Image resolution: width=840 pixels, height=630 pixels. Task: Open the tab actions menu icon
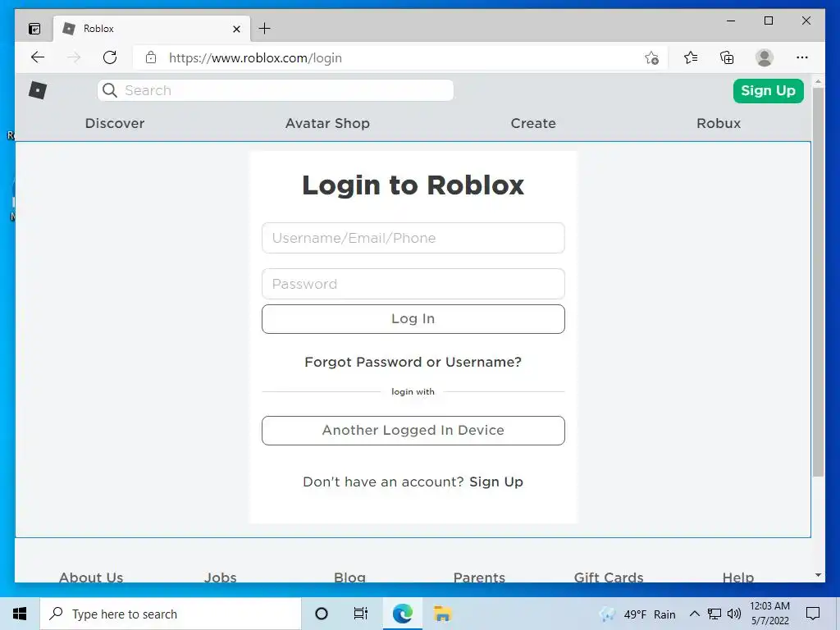pos(34,29)
